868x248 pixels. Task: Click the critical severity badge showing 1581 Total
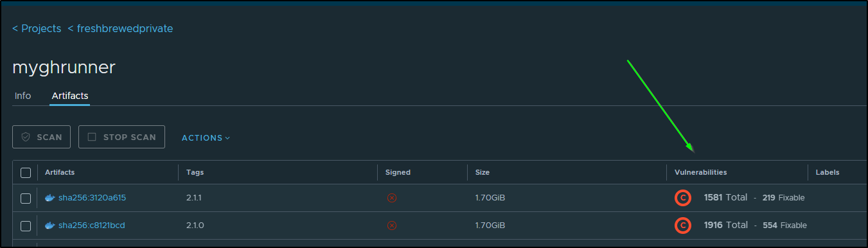pyautogui.click(x=682, y=198)
